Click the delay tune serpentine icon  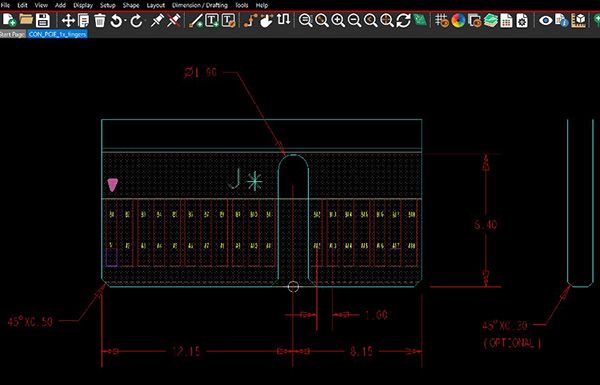pyautogui.click(x=283, y=19)
